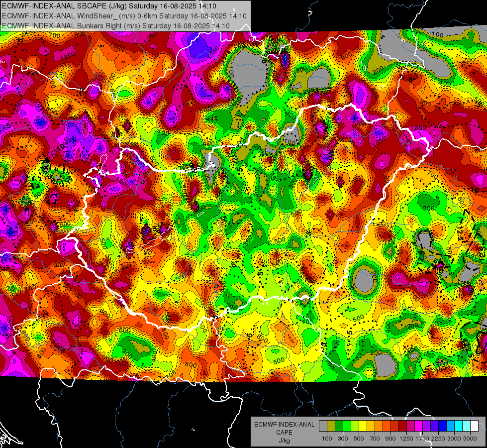Click the J/kg unit label in legend

pos(284,441)
